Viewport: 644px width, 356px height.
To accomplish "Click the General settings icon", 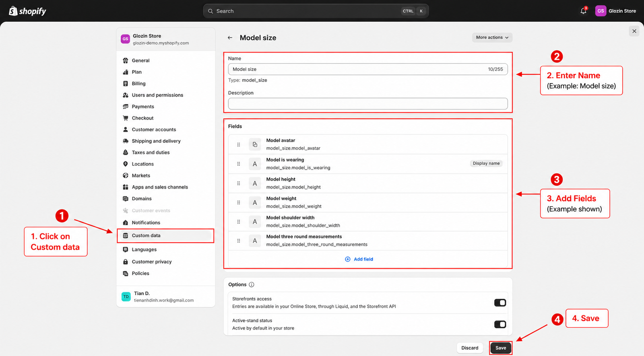I will (x=126, y=60).
